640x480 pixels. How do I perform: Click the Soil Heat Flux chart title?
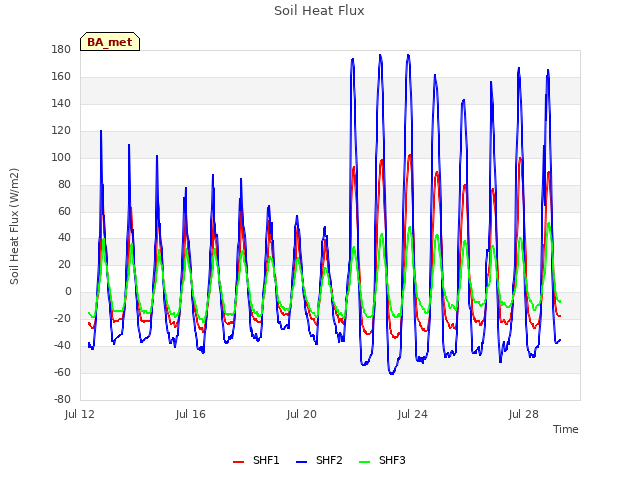[x=319, y=11]
